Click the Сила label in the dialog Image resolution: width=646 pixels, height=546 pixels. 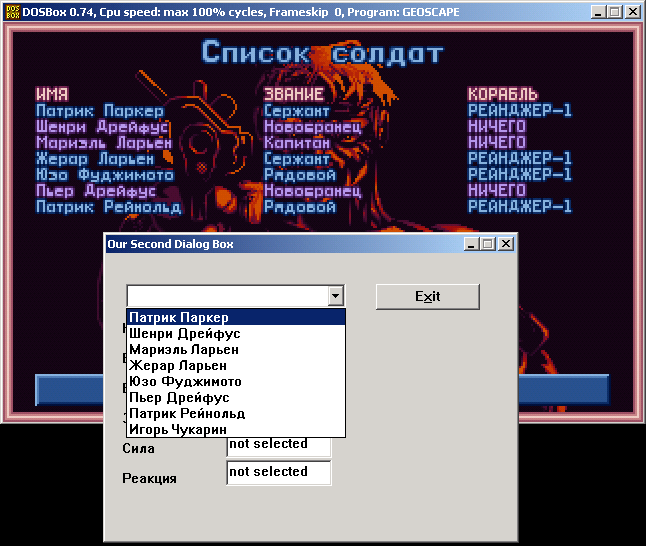point(138,448)
